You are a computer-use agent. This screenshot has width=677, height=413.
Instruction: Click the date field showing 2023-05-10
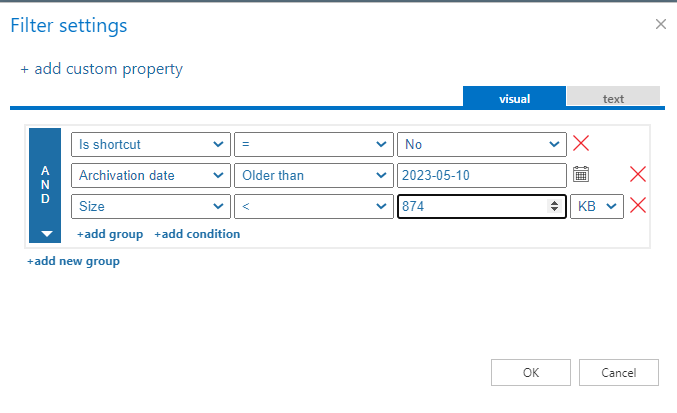481,175
